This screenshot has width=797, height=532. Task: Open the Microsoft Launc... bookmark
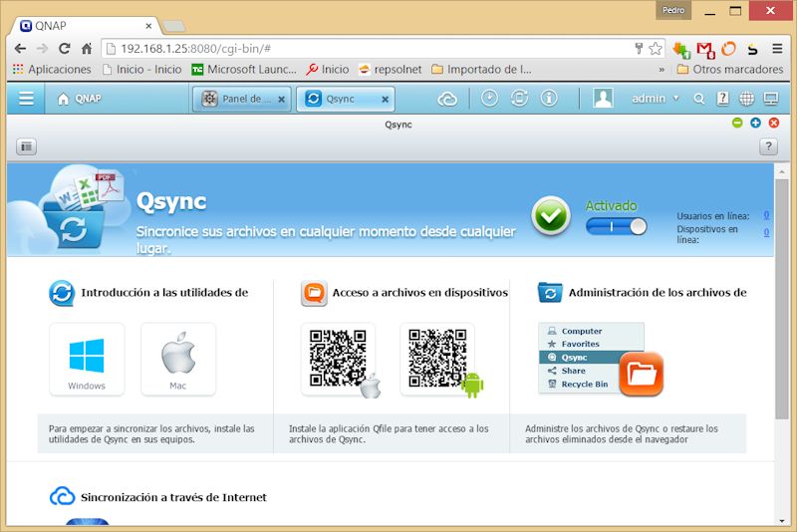click(244, 69)
